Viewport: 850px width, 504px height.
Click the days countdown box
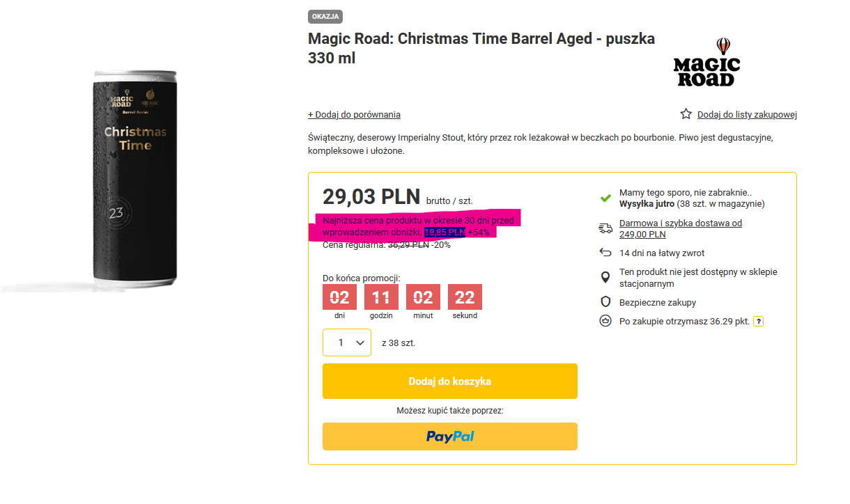pyautogui.click(x=339, y=297)
